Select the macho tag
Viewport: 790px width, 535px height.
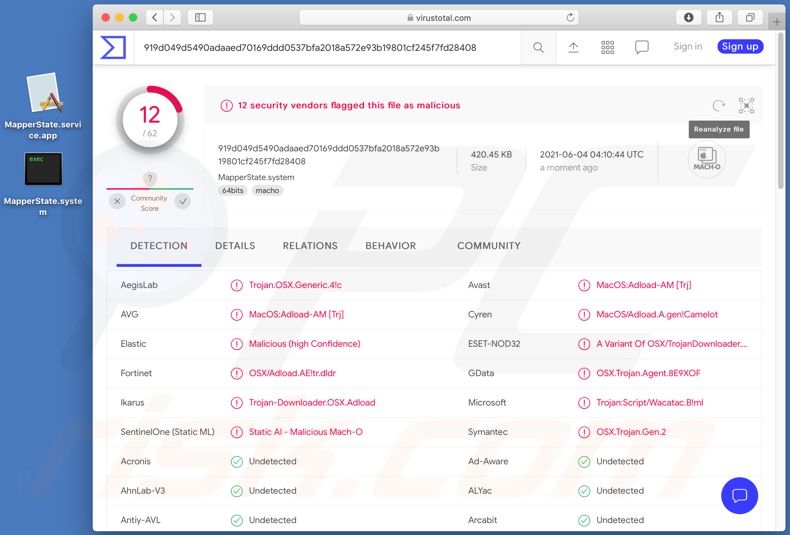267,190
